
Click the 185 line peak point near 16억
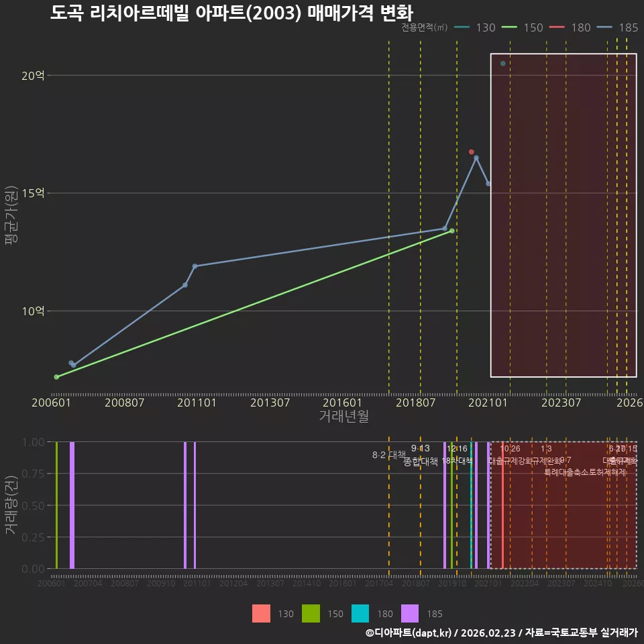[x=476, y=158]
